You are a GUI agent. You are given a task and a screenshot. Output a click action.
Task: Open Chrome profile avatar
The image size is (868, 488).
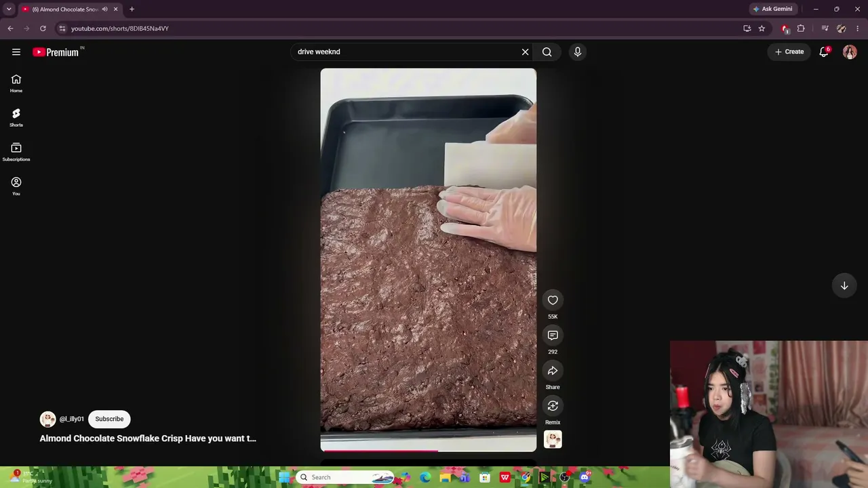[x=842, y=28]
